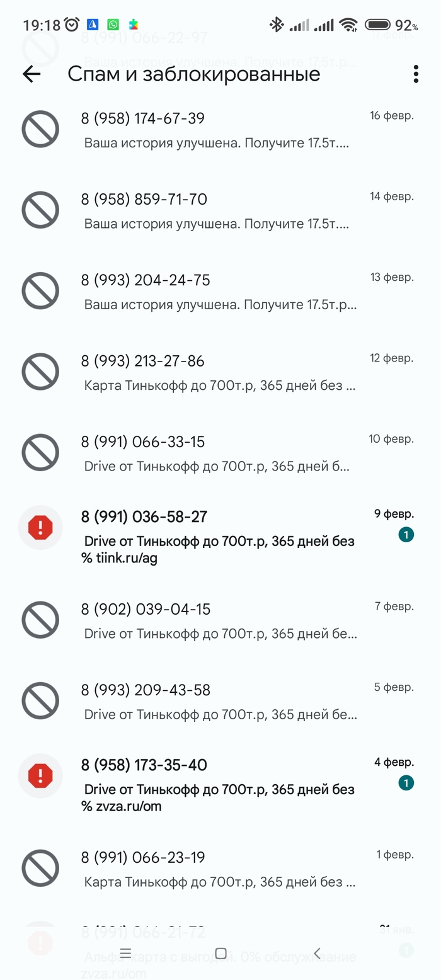The image size is (441, 980).
Task: Tap unread badge on 4 февр. message
Action: pyautogui.click(x=406, y=783)
